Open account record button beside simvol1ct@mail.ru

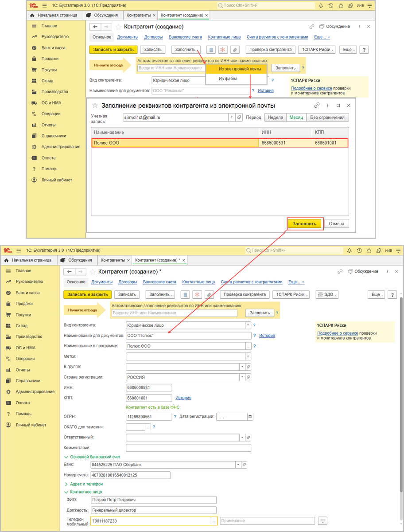tap(240, 117)
